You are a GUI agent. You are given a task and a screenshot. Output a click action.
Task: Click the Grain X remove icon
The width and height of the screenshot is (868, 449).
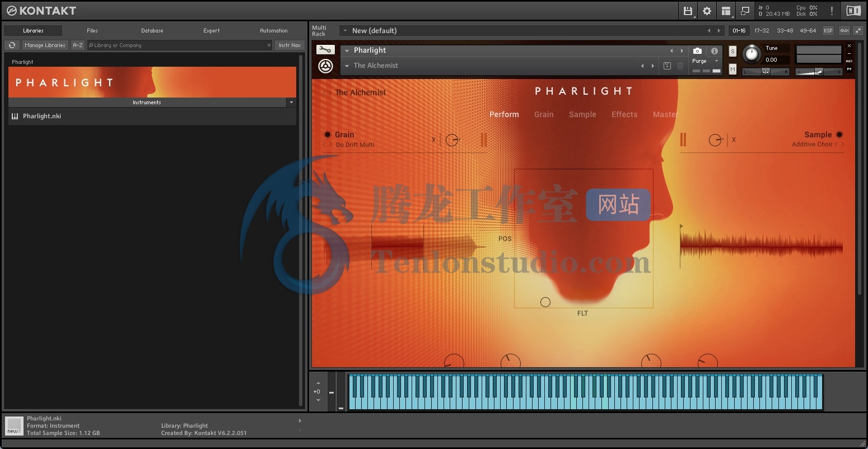pos(433,140)
